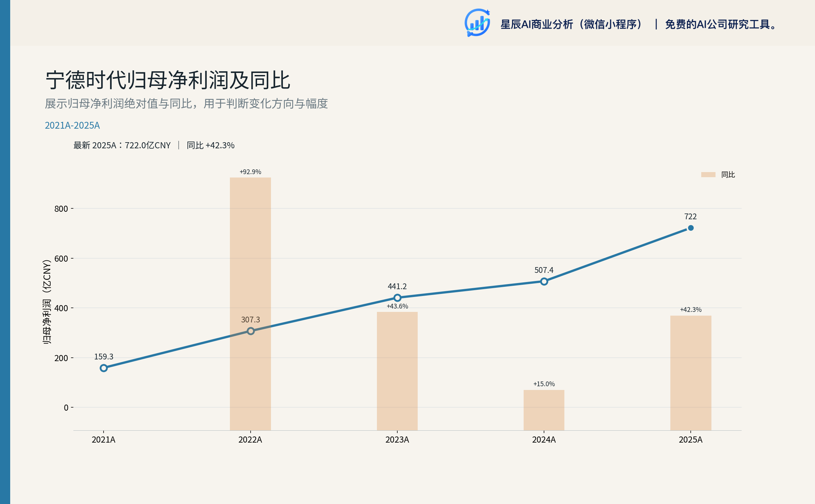This screenshot has height=504, width=815.
Task: Click the 2022A bar labeled +92.9%
Action: click(x=250, y=304)
